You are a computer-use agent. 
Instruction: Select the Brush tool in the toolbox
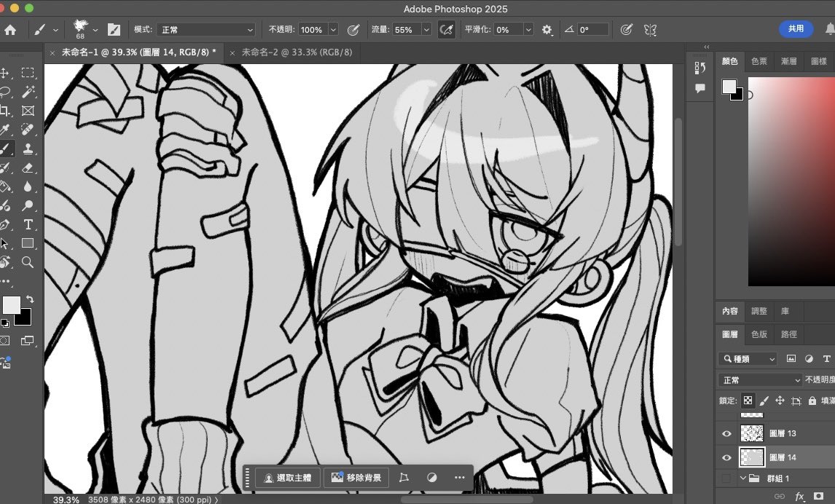pyautogui.click(x=5, y=149)
